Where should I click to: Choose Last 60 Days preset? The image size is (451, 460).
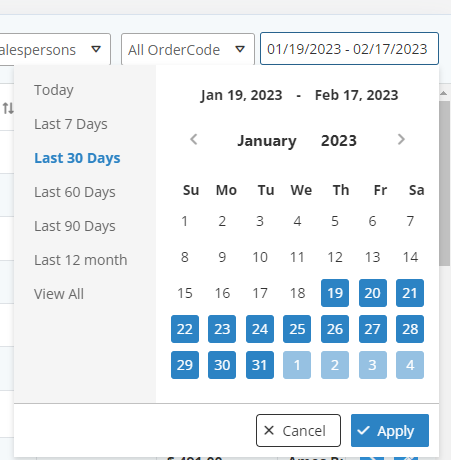75,192
